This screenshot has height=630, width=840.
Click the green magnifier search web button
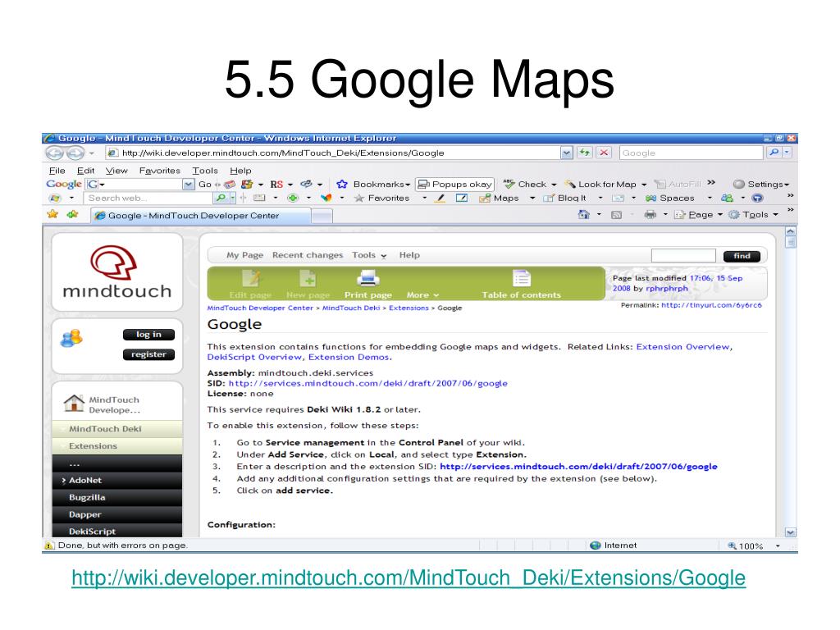click(220, 199)
